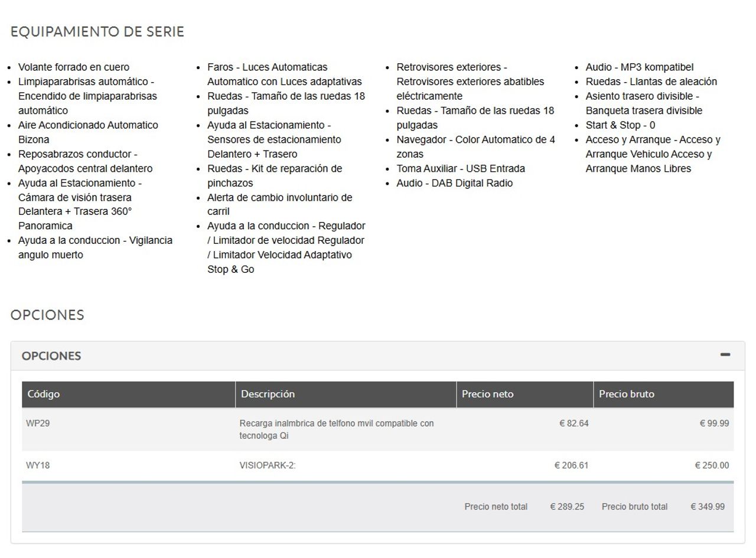Image resolution: width=756 pixels, height=558 pixels.
Task: Select the Descripción column header
Action: point(268,394)
